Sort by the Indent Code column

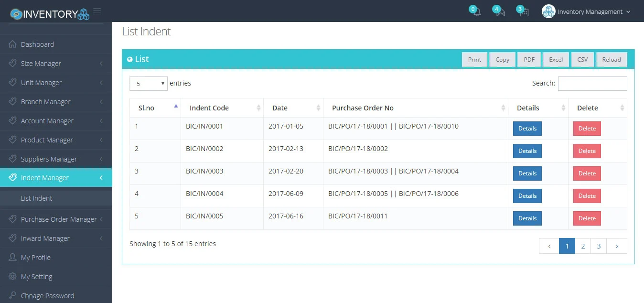pyautogui.click(x=222, y=108)
